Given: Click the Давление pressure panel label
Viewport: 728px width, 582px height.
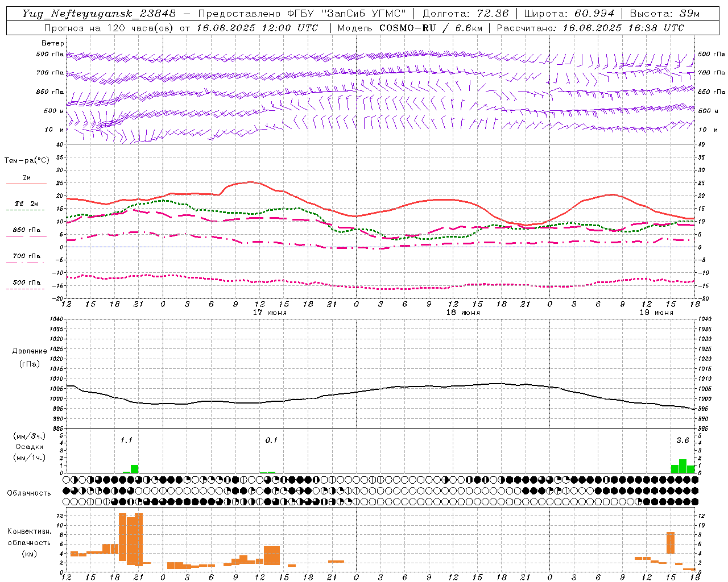Looking at the screenshot, I should point(29,351).
